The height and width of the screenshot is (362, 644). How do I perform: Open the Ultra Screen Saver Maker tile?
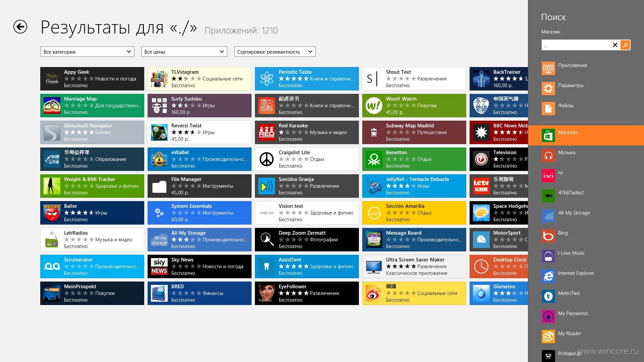pos(414,266)
